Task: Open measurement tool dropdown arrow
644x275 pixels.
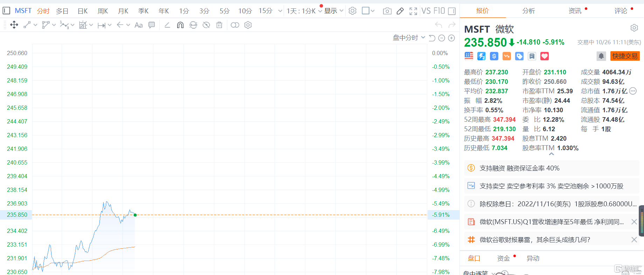Action: point(91,25)
